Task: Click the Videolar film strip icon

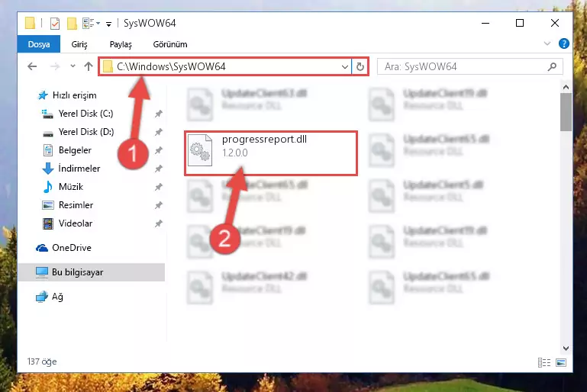Action: 48,223
